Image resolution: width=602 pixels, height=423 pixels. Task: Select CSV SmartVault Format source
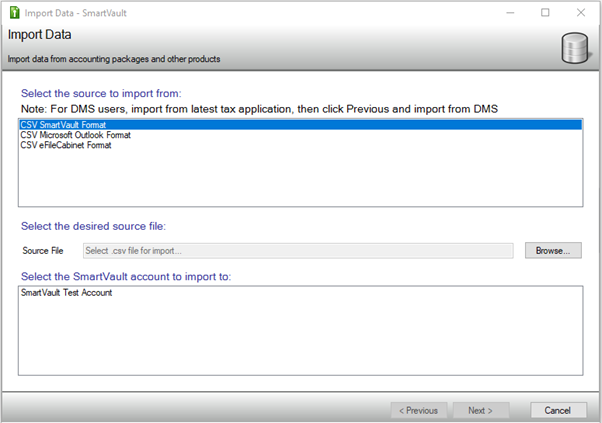[62, 124]
